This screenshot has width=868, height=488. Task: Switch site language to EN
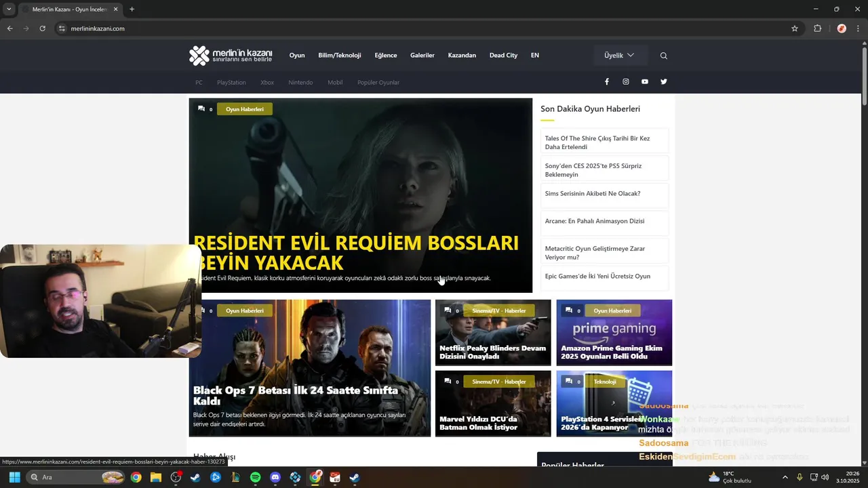point(535,56)
